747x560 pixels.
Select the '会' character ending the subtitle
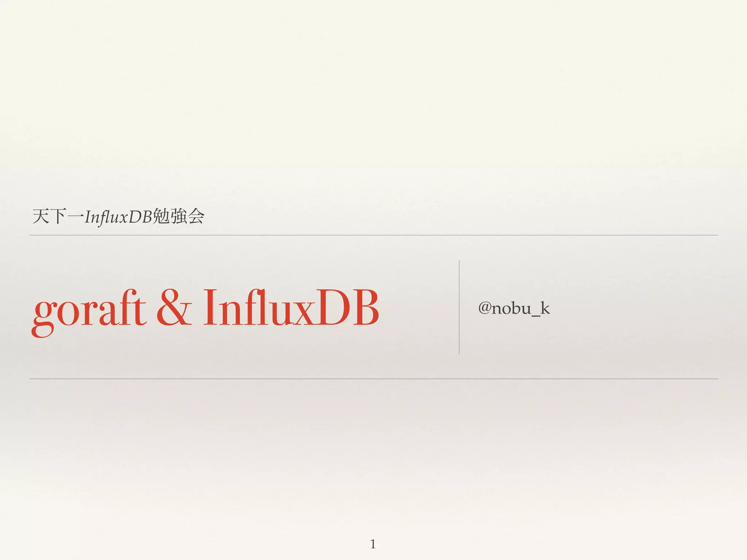tap(196, 217)
